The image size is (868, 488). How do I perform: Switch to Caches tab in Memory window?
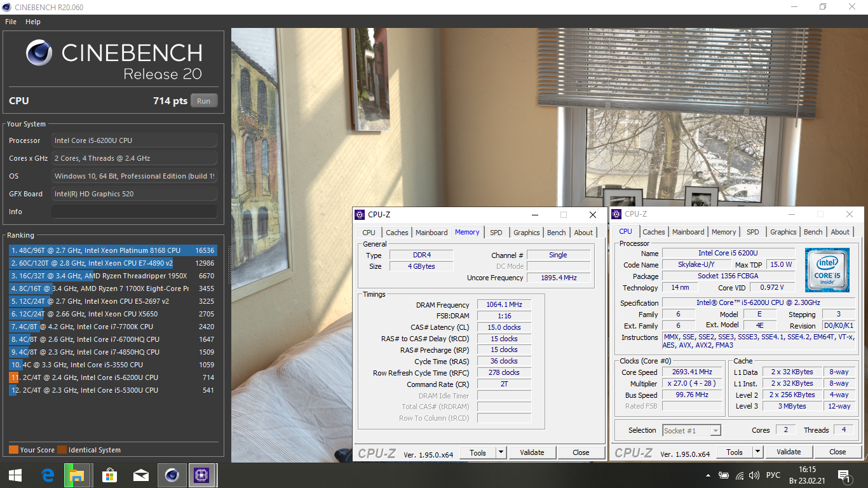coord(397,233)
